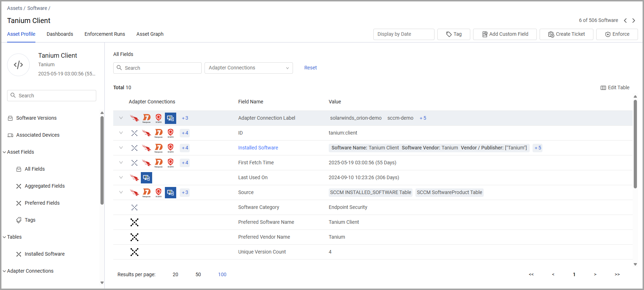Collapse the Asset Fields sidebar section
The image size is (644, 290).
point(4,152)
